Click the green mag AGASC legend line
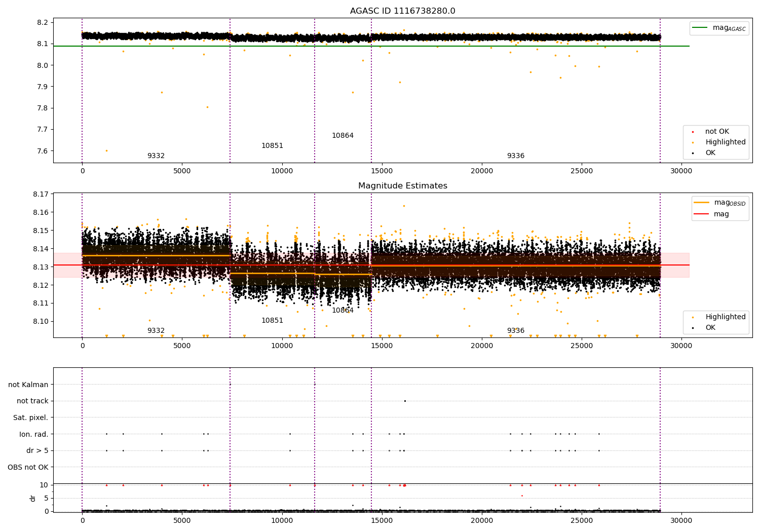The width and height of the screenshot is (760, 532). (700, 28)
